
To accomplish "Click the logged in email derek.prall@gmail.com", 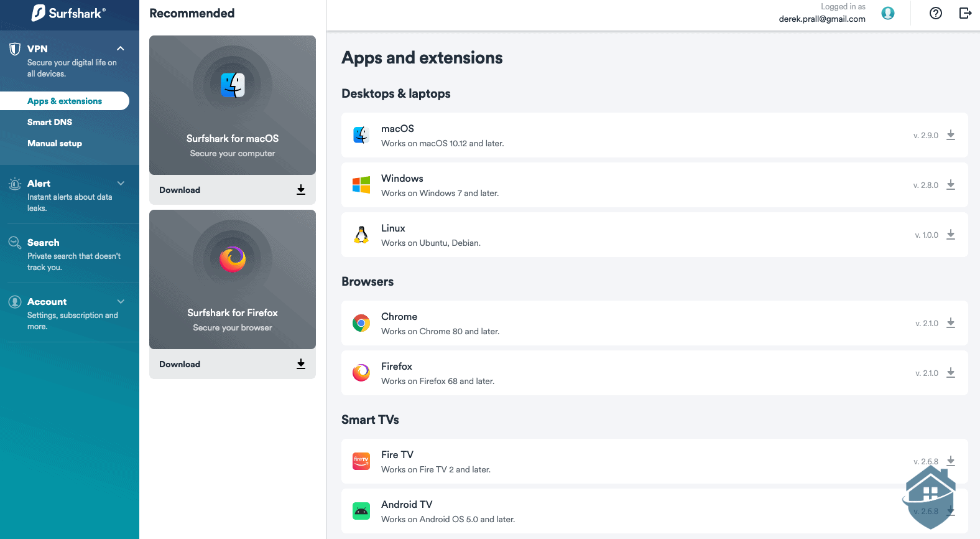I will [822, 19].
